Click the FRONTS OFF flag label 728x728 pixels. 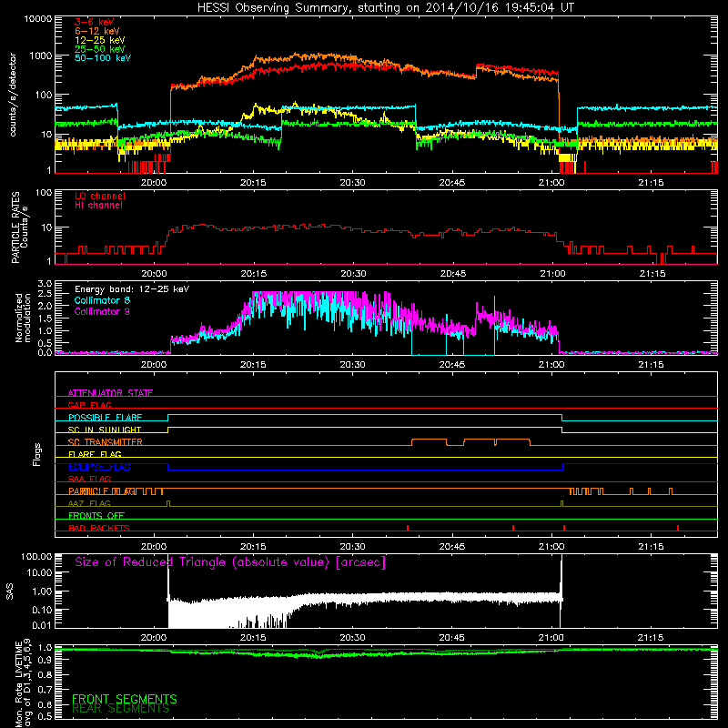(96, 516)
